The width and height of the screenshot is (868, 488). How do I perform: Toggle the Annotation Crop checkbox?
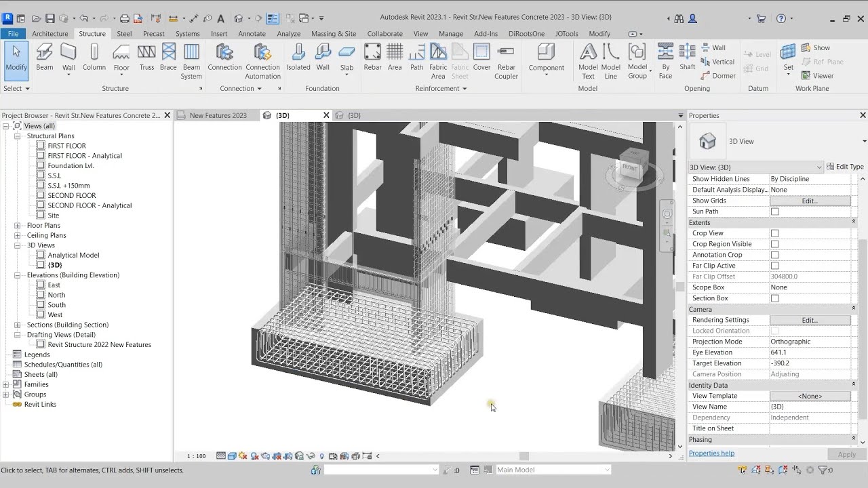pyautogui.click(x=774, y=255)
